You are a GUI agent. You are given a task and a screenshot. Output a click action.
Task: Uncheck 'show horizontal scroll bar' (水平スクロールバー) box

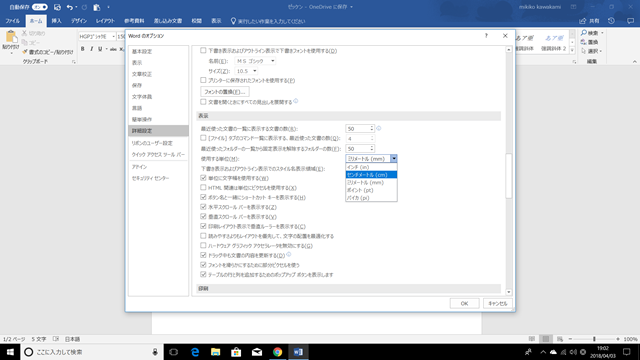tap(203, 207)
